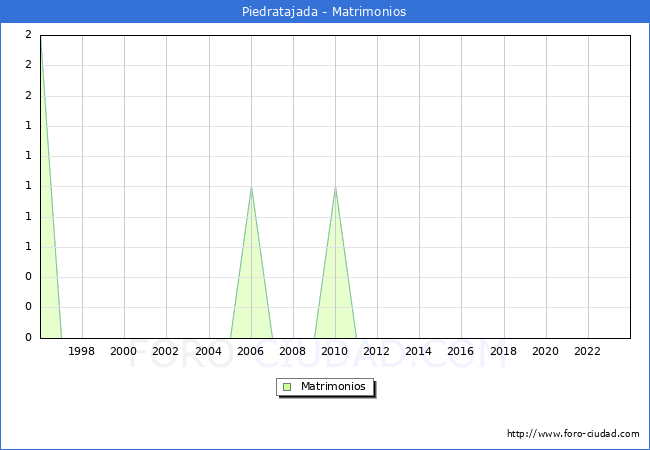650x450 pixels.
Task: Select the green legend color swatch
Action: click(287, 387)
